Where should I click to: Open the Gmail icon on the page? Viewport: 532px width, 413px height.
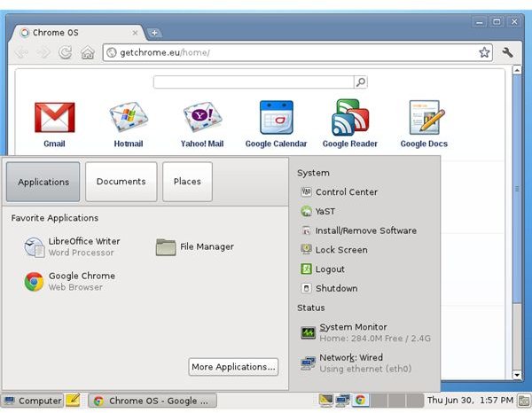pyautogui.click(x=55, y=117)
